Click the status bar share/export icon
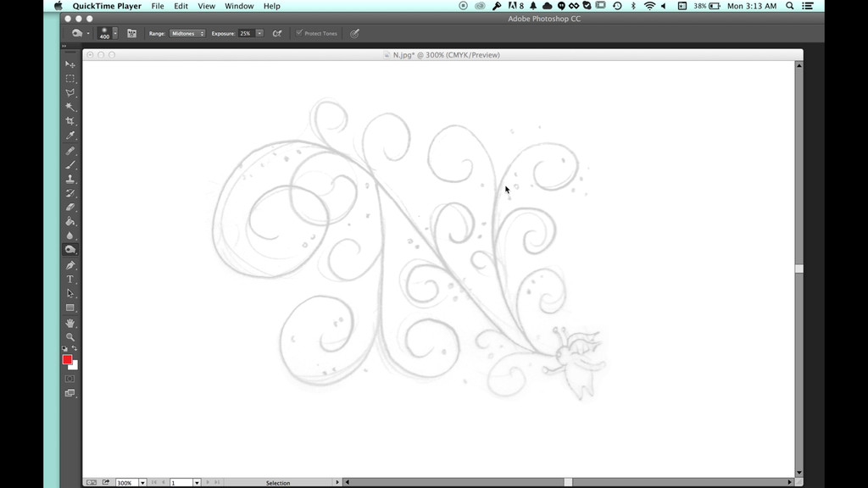Image resolution: width=868 pixels, height=488 pixels. tap(106, 482)
